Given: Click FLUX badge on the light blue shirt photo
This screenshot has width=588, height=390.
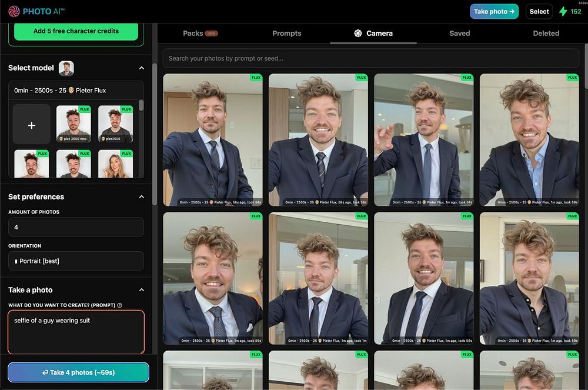Looking at the screenshot, I should [x=572, y=78].
